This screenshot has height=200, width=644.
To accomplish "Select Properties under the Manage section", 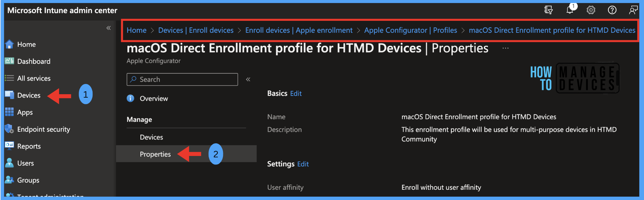I will click(x=155, y=154).
